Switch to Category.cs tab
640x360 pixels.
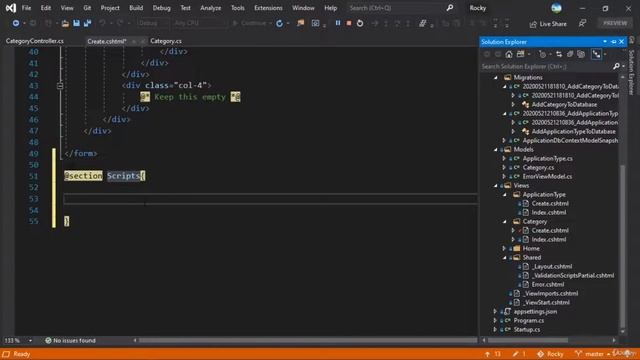click(166, 41)
